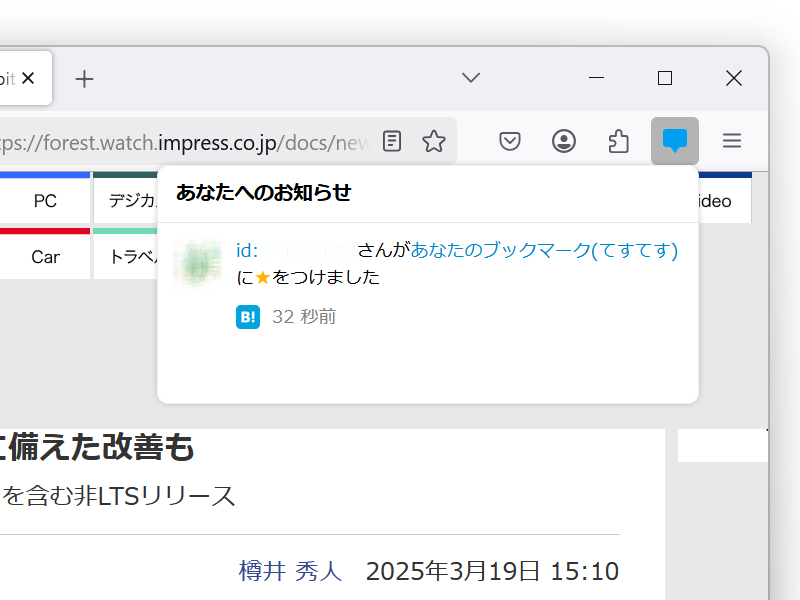Image resolution: width=800 pixels, height=600 pixels.
Task: Save the page to Pocket
Action: point(509,141)
